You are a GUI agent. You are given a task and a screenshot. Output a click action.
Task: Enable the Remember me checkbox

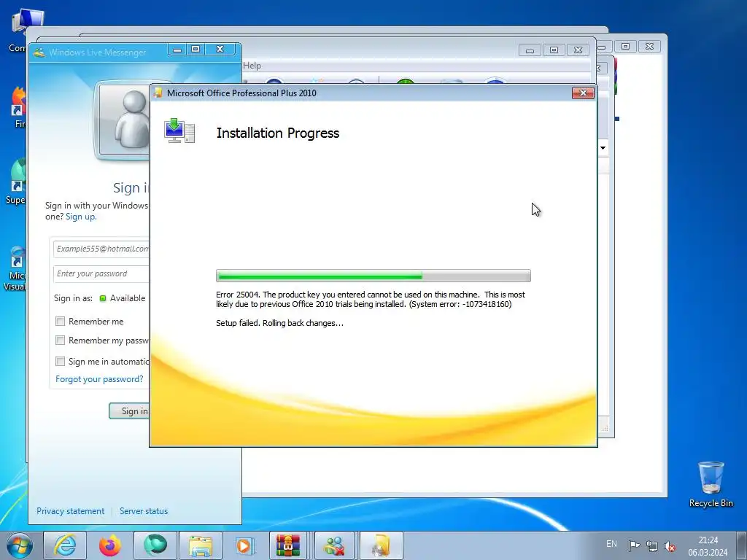click(60, 322)
